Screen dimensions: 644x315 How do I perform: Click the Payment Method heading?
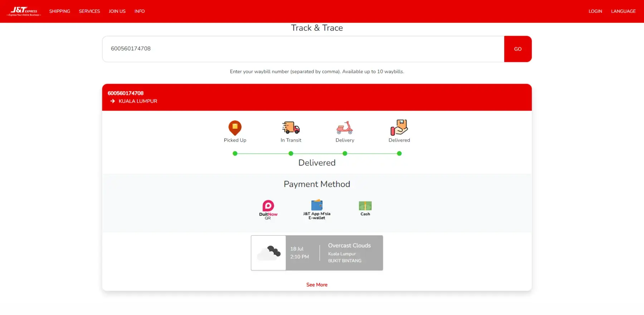tap(317, 184)
